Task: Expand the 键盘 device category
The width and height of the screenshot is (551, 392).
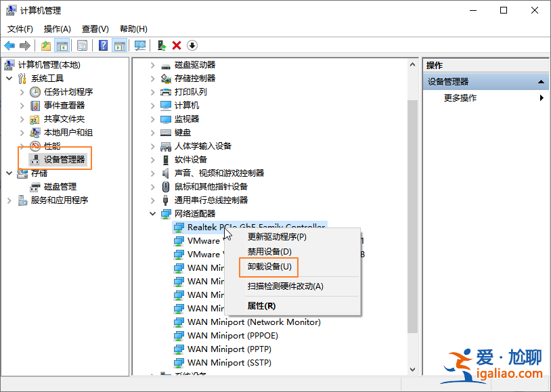Action: click(x=153, y=133)
